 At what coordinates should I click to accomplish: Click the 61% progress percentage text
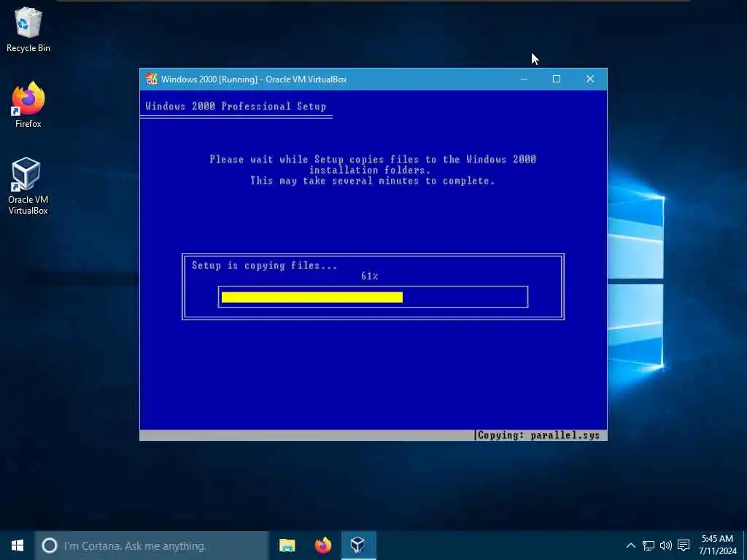[370, 276]
